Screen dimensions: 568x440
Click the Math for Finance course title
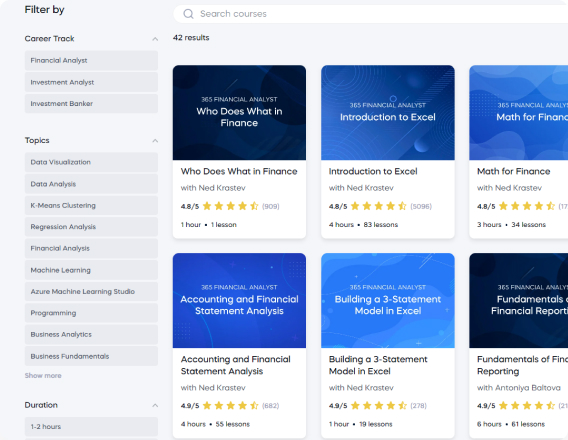click(513, 171)
